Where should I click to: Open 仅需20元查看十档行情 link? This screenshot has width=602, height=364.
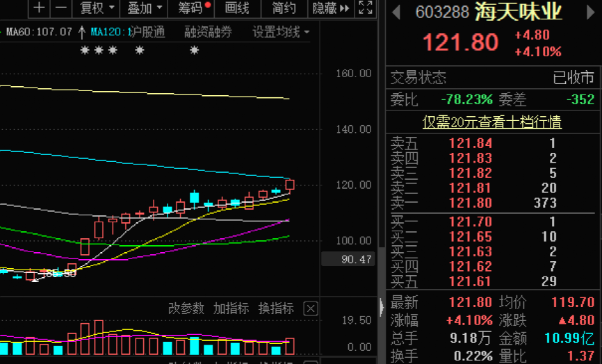(x=492, y=122)
